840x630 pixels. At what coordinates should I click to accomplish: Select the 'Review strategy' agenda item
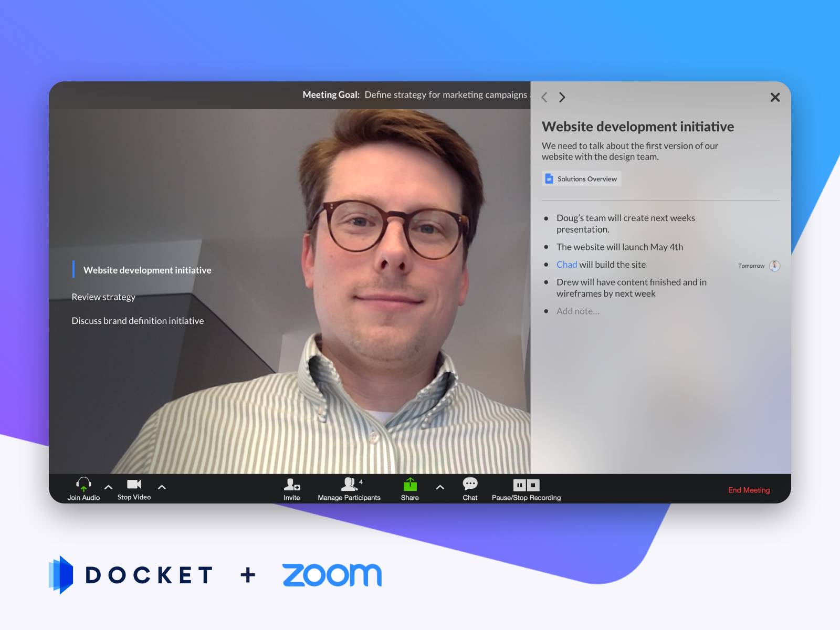(103, 297)
